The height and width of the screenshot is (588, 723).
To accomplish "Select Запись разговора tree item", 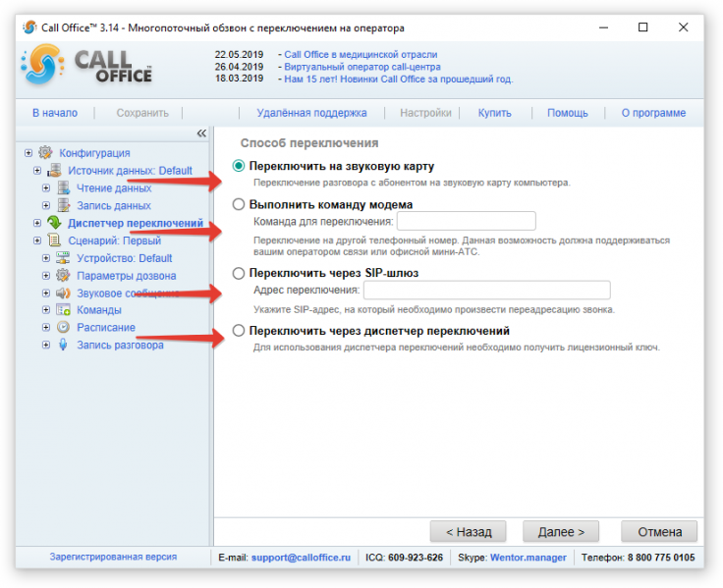I will pyautogui.click(x=120, y=345).
